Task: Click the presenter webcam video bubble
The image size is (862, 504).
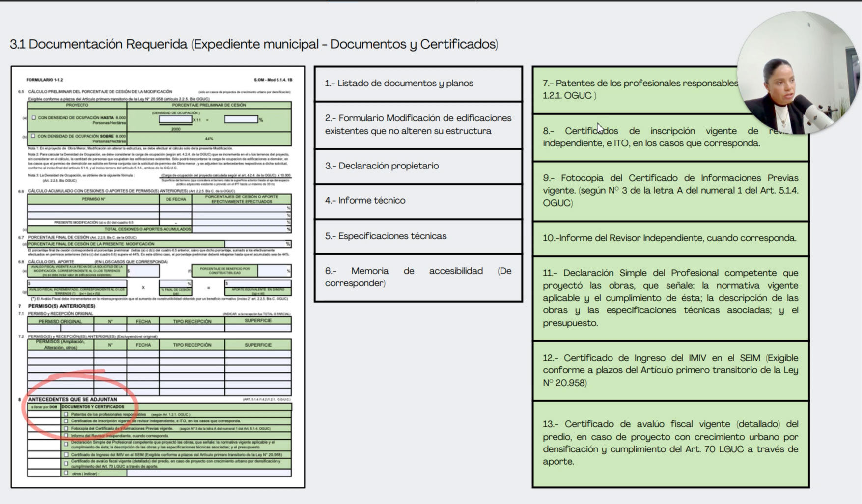Action: click(x=797, y=74)
